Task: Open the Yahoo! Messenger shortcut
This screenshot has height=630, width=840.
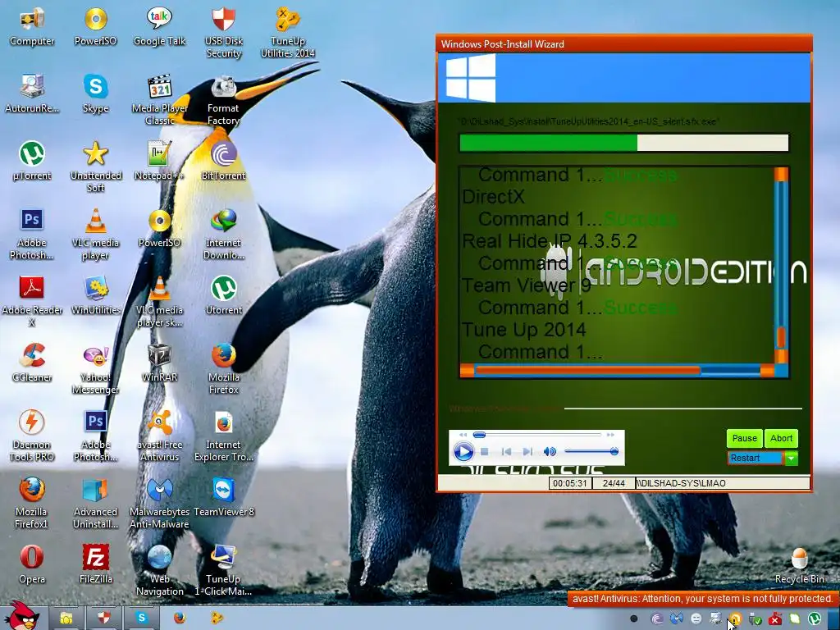Action: [95, 368]
